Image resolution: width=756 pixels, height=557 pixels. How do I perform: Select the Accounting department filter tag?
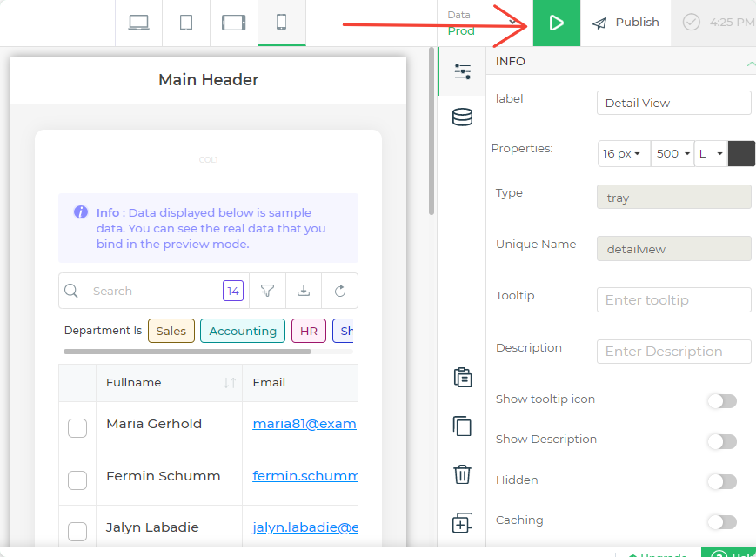[x=243, y=331]
